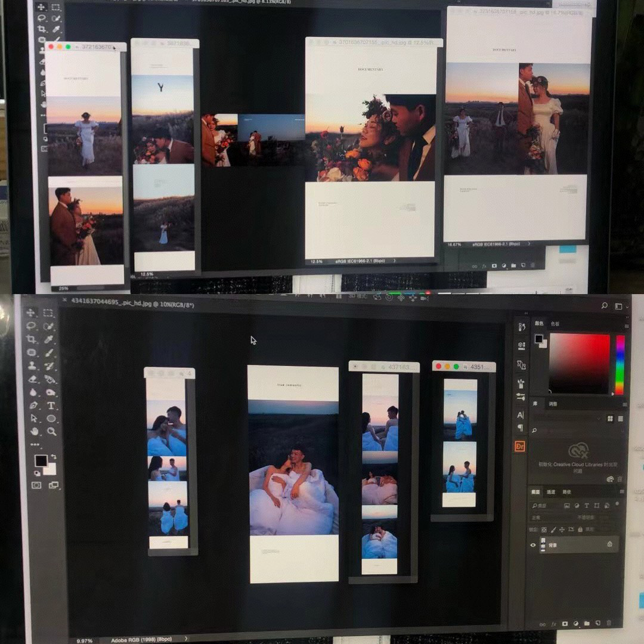Select the Pen tool in lower toolbar

coord(33,405)
